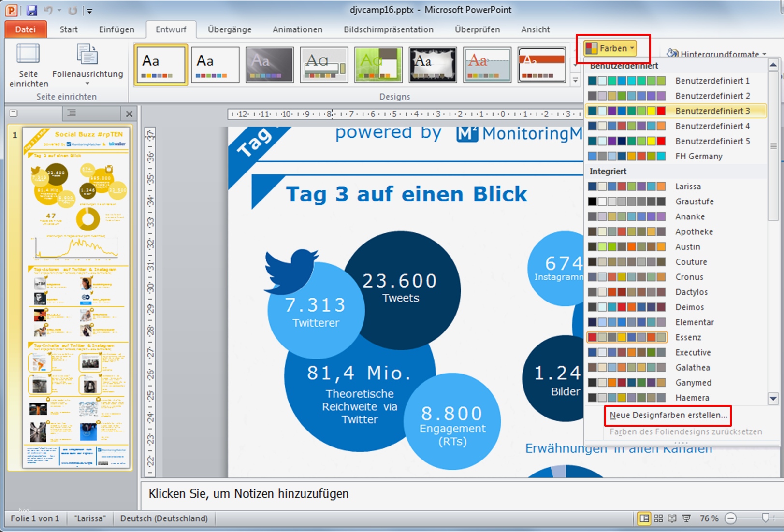
Task: Open the Datei tab
Action: [26, 29]
